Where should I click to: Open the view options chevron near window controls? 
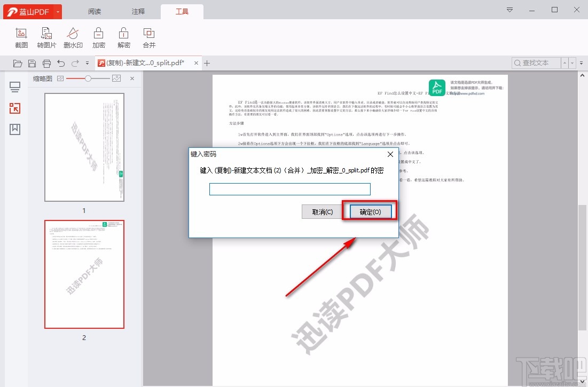[509, 10]
